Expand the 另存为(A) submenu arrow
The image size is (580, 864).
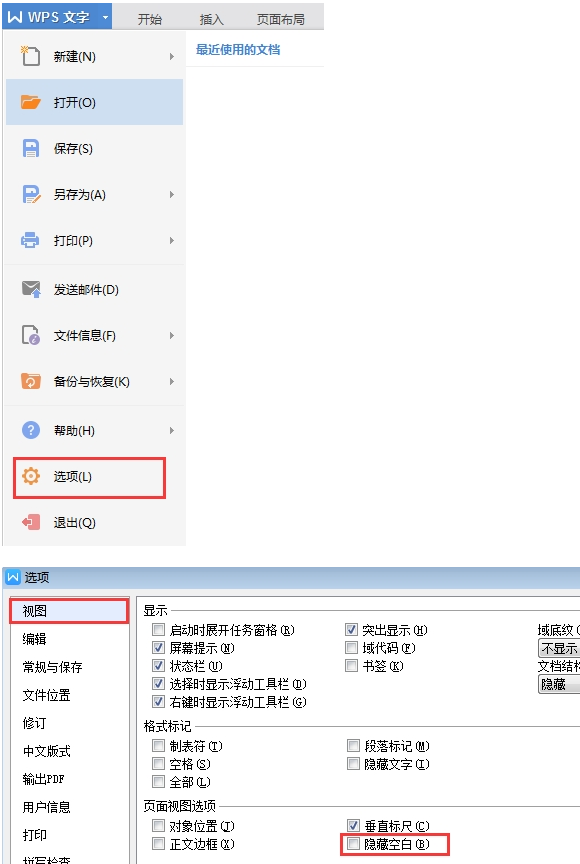coord(172,195)
